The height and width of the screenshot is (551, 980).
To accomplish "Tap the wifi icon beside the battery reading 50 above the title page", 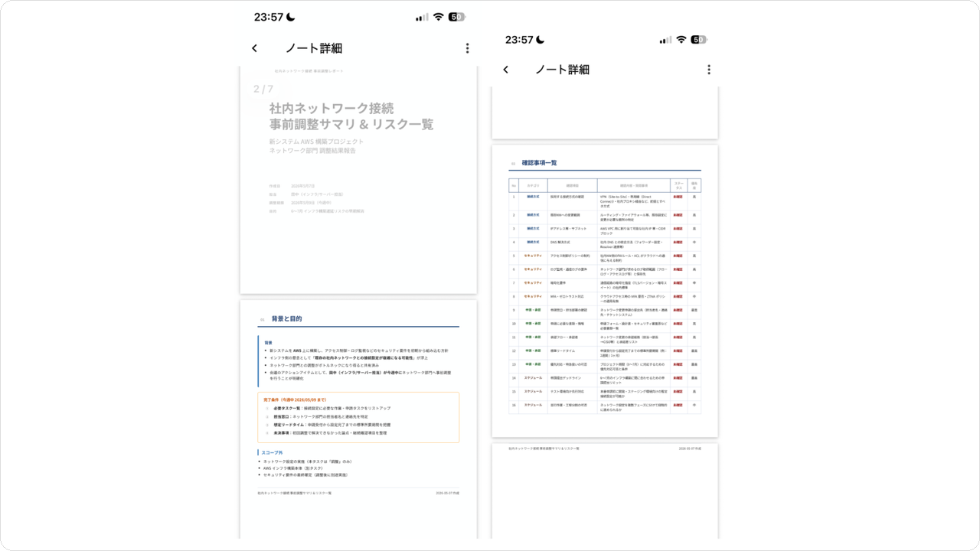I will 438,17.
